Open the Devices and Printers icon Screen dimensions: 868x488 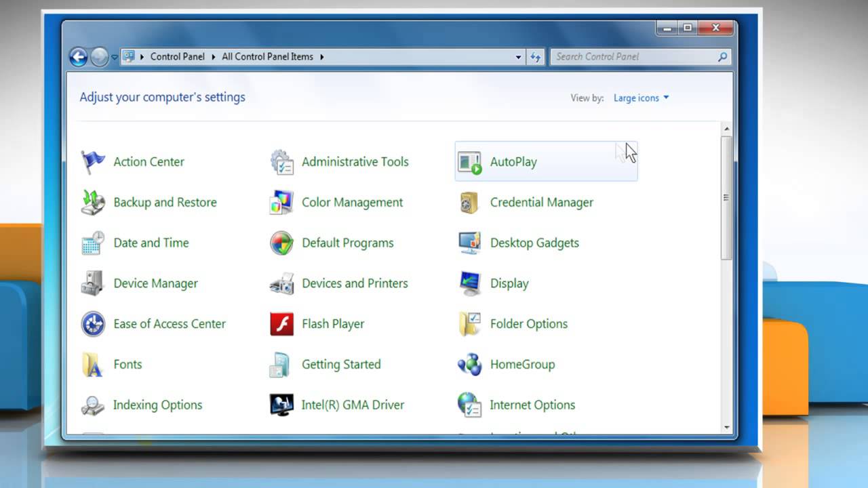point(281,283)
